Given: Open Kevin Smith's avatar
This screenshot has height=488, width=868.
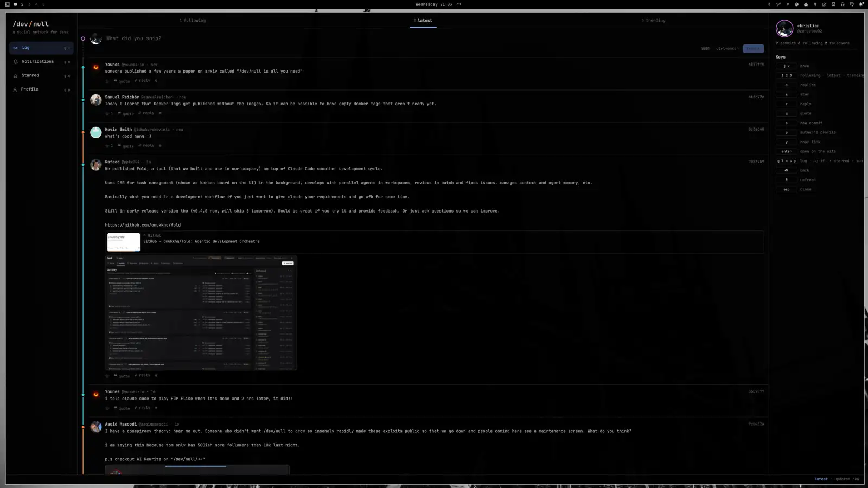Looking at the screenshot, I should pyautogui.click(x=96, y=132).
